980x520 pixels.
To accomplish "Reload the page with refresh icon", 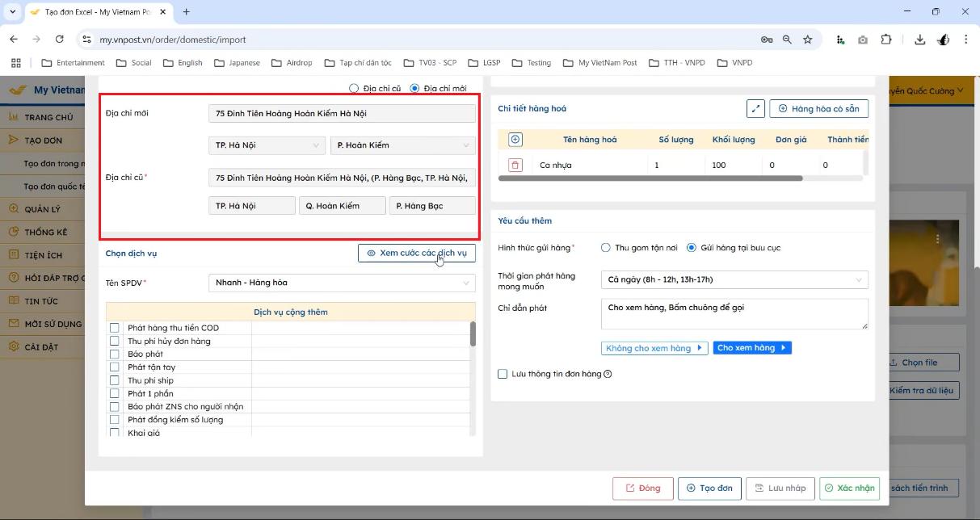I will pyautogui.click(x=59, y=39).
